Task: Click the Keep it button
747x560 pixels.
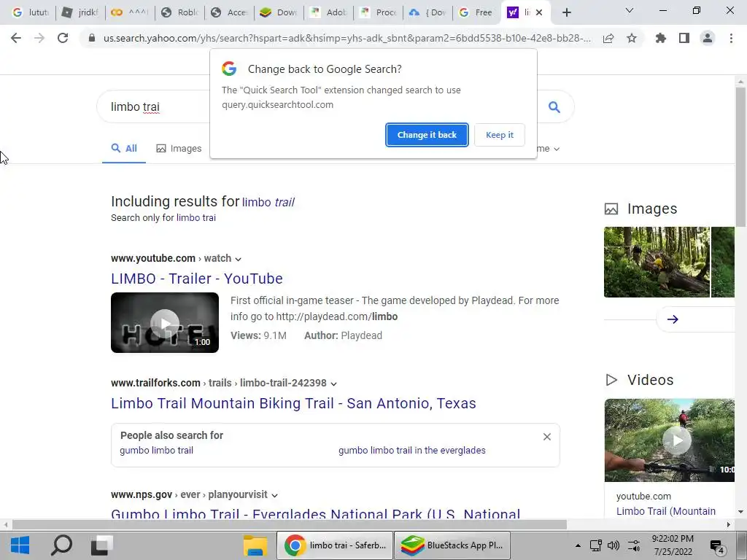Action: click(x=499, y=135)
